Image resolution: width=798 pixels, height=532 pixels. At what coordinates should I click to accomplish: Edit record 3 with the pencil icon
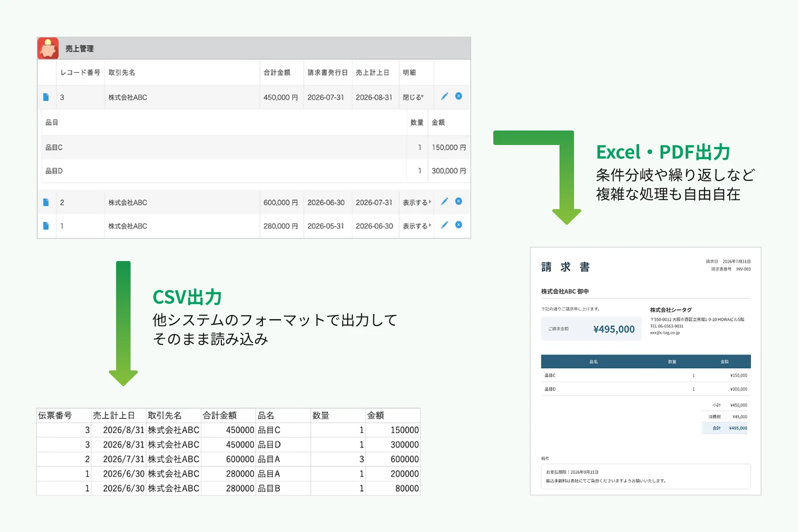[444, 96]
